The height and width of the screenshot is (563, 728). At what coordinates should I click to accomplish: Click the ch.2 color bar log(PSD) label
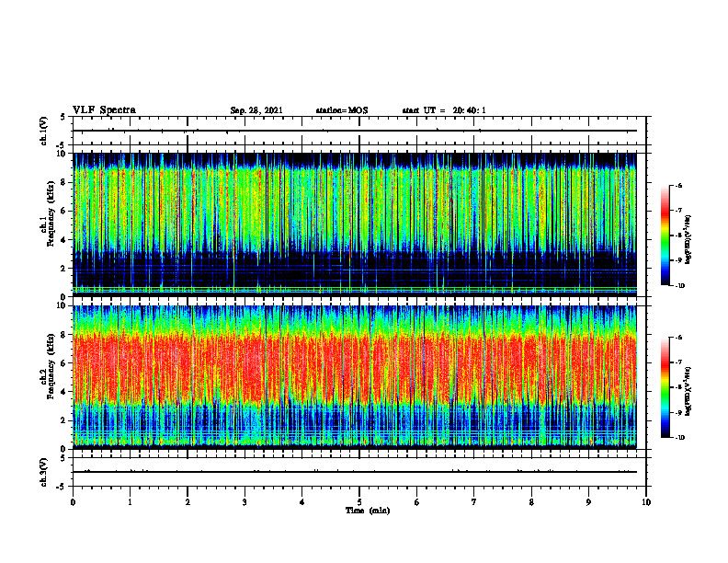point(688,391)
